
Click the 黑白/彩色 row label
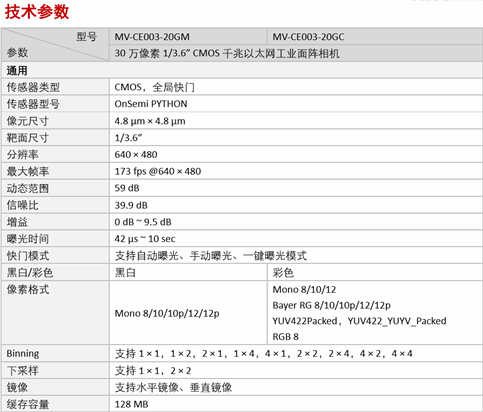tap(30, 273)
